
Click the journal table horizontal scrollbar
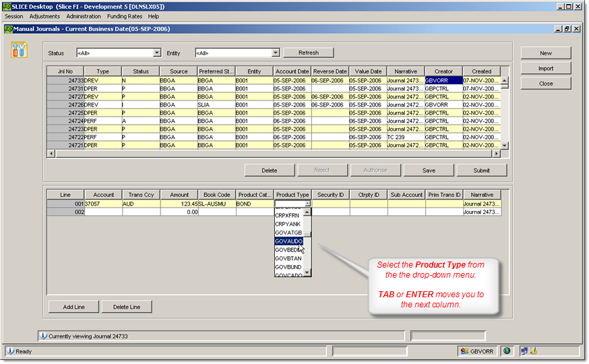[x=270, y=154]
